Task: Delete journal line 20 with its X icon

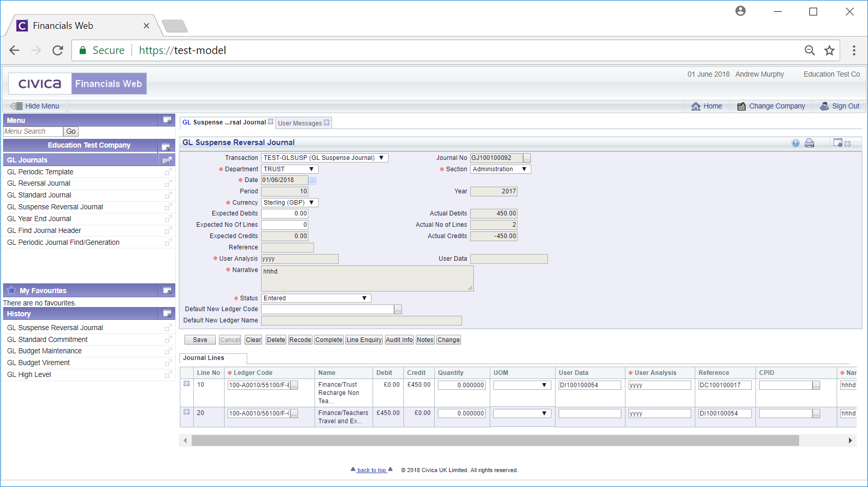Action: (187, 412)
